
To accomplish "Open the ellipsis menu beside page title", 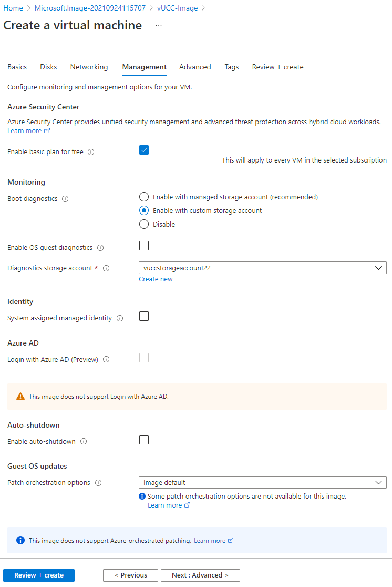I will [x=159, y=25].
